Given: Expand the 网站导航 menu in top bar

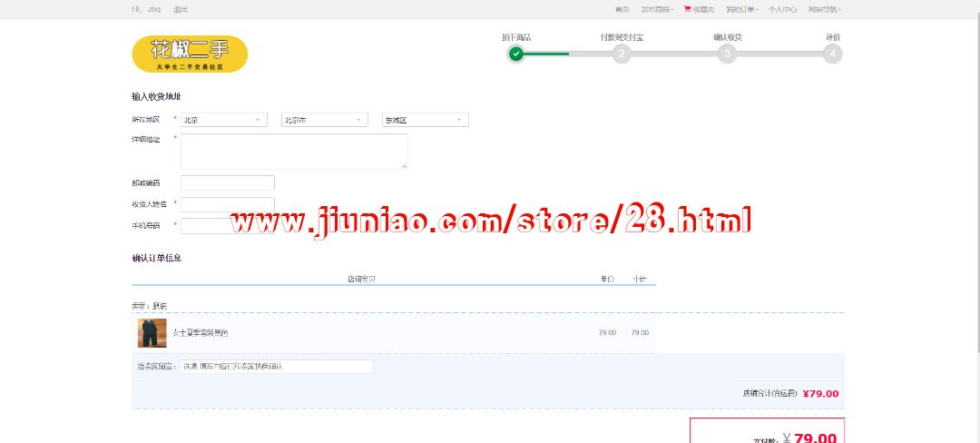Looking at the screenshot, I should click(824, 9).
